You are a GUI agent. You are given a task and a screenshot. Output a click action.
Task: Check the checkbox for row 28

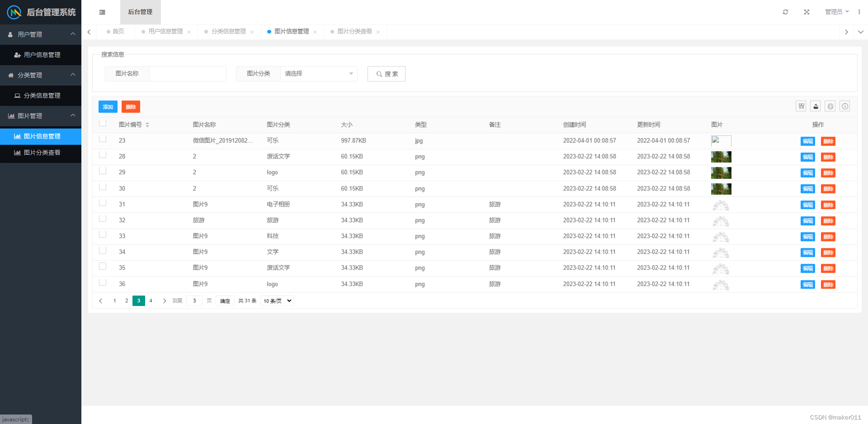pyautogui.click(x=103, y=154)
